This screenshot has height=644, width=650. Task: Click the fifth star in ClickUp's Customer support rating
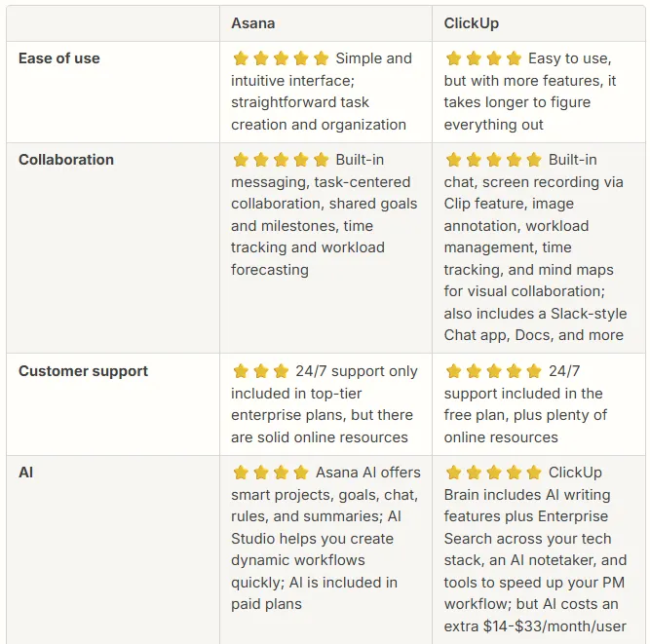pyautogui.click(x=533, y=371)
